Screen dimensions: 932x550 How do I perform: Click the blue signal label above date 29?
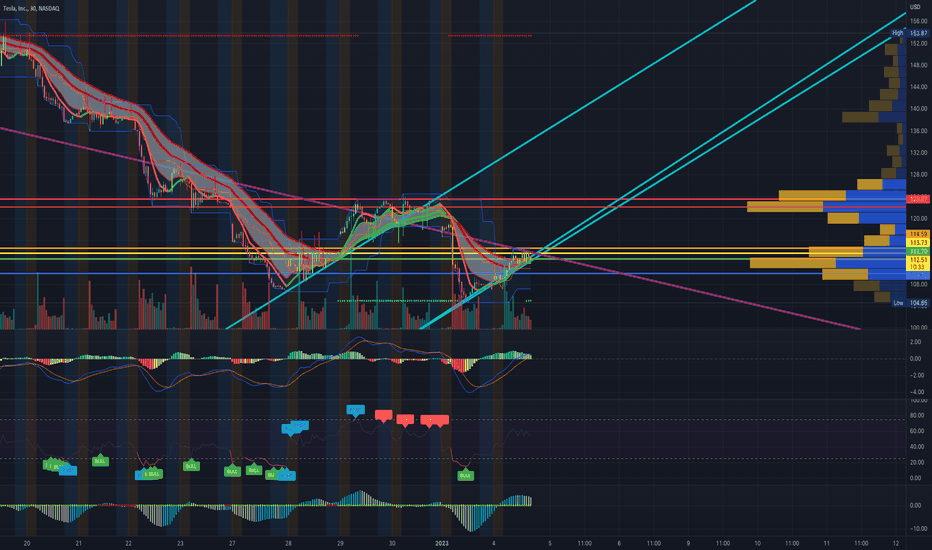pos(355,410)
